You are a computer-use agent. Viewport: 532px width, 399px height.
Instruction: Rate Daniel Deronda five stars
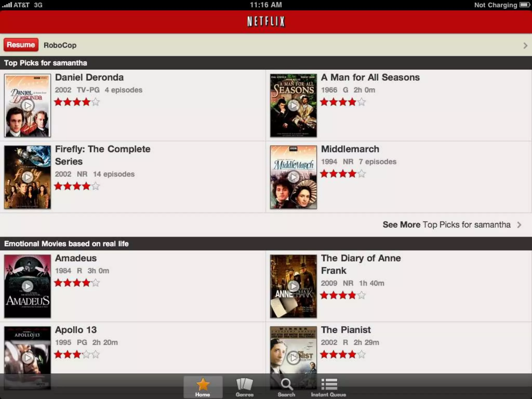96,102
